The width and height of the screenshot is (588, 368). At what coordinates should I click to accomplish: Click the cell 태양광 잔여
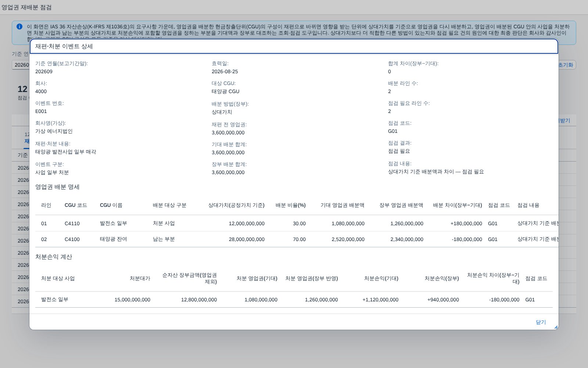point(114,239)
